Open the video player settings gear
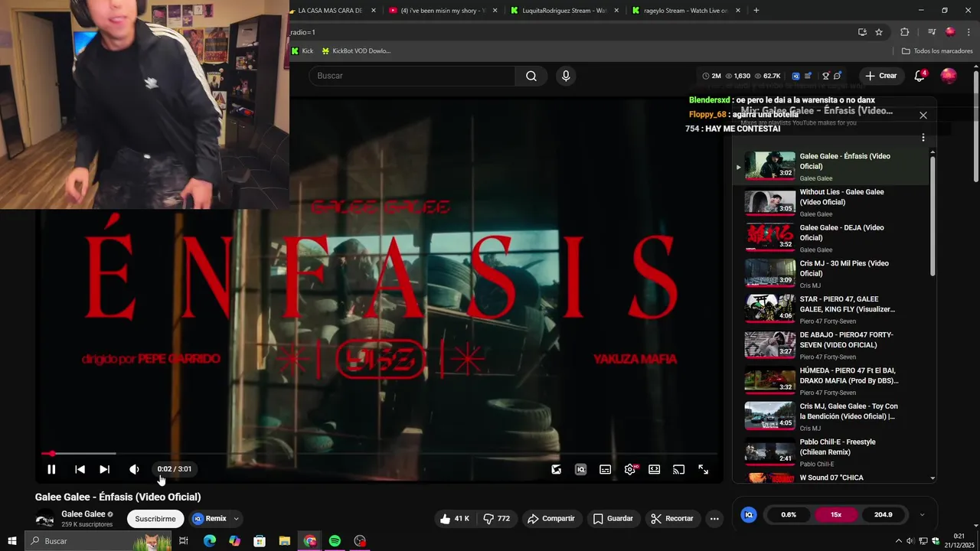The width and height of the screenshot is (980, 551). [x=630, y=469]
